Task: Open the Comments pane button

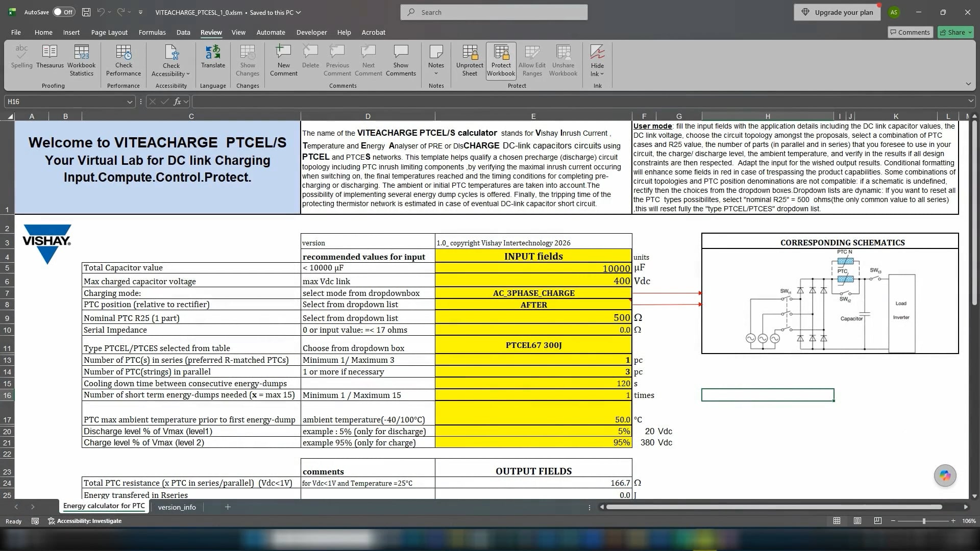Action: [x=910, y=32]
